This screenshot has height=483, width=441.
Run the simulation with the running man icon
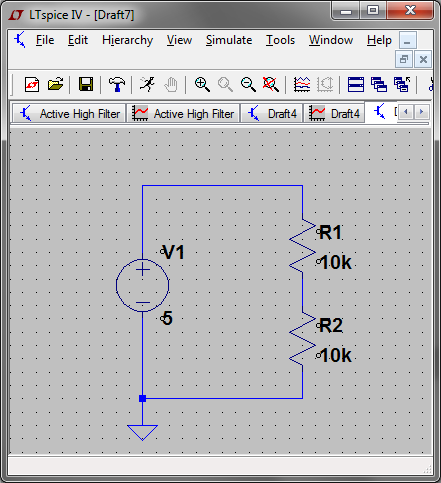click(x=147, y=84)
